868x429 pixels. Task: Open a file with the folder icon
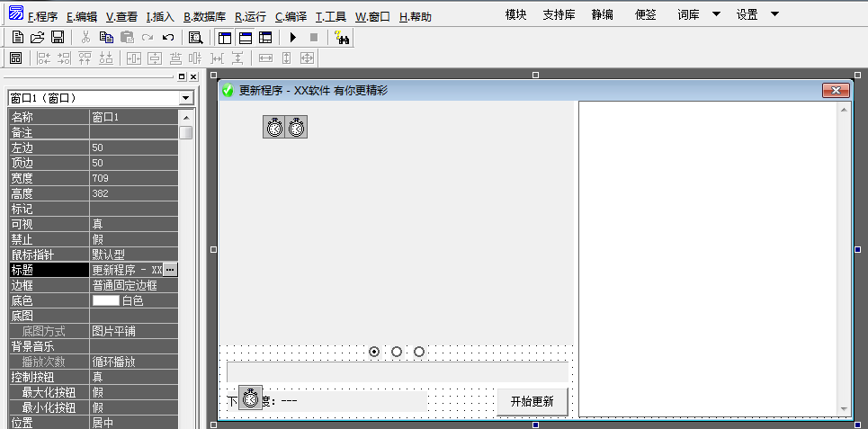tap(37, 38)
